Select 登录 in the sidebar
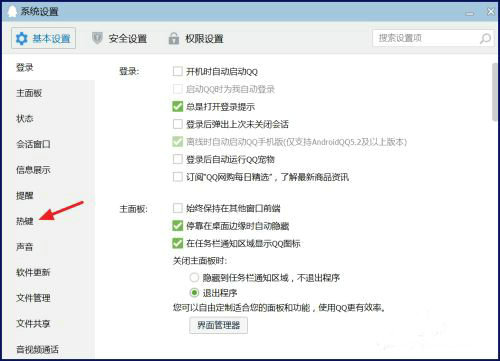This screenshot has width=500, height=361. pos(49,68)
